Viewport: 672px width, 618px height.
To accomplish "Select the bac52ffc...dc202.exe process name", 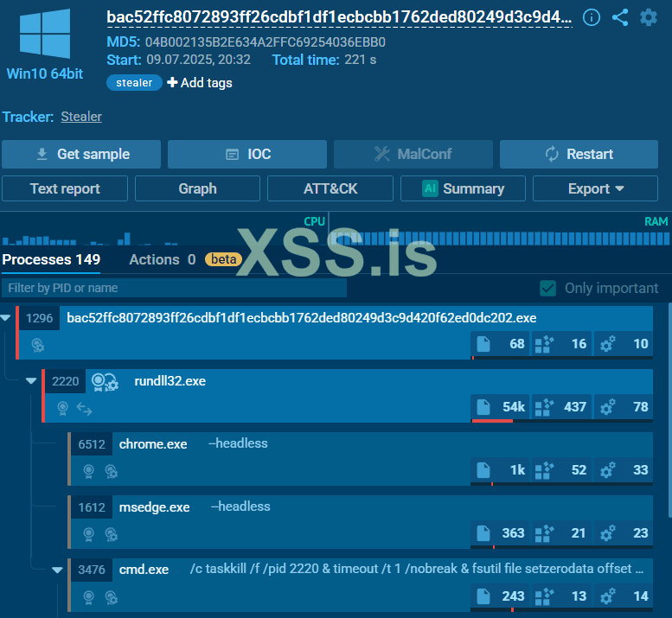I will 302,318.
